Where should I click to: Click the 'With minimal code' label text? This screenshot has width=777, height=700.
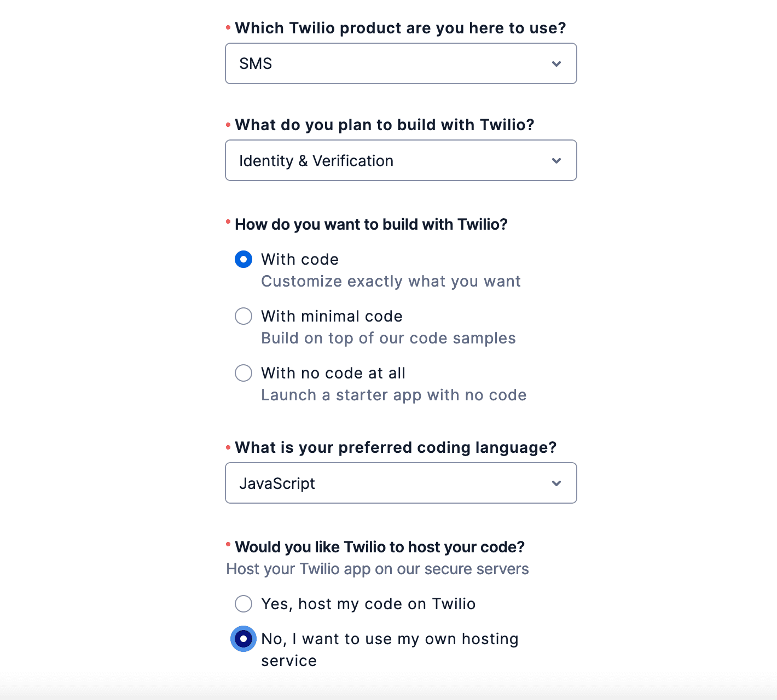coord(332,316)
